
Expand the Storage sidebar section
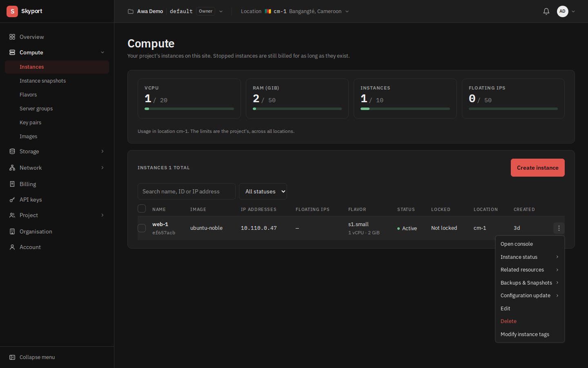[57, 151]
